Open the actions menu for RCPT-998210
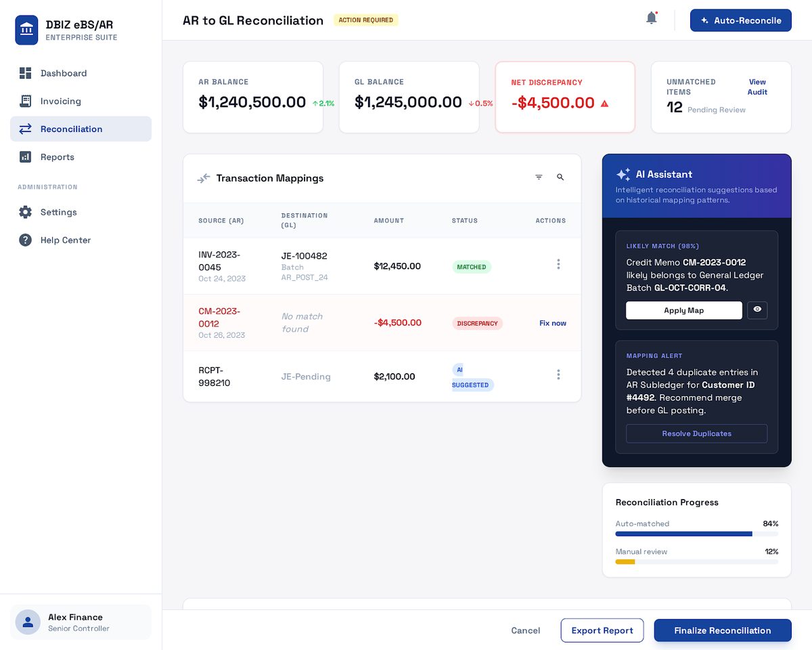This screenshot has height=650, width=812. [558, 374]
